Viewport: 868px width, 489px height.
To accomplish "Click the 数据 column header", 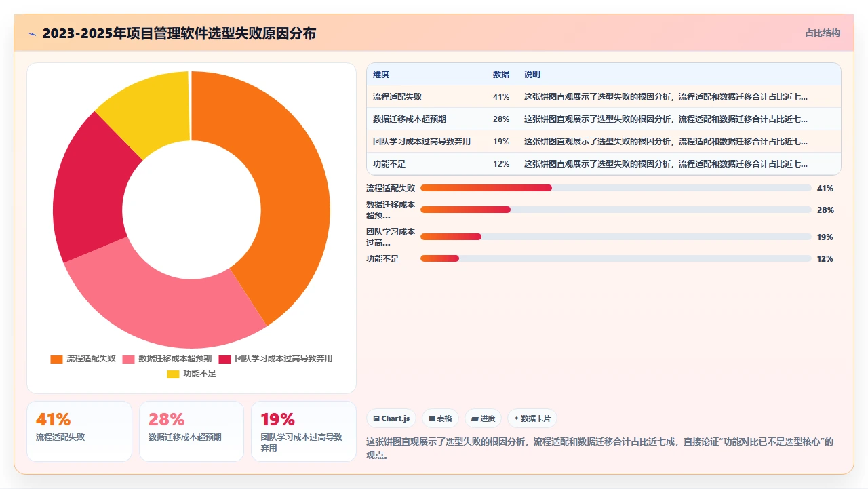I will [501, 75].
